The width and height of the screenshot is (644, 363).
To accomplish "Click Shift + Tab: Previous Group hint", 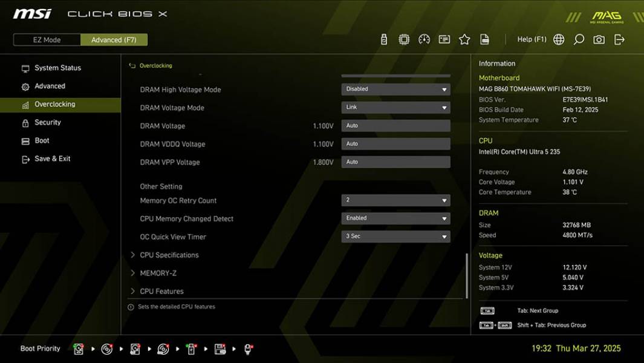I will pyautogui.click(x=551, y=325).
